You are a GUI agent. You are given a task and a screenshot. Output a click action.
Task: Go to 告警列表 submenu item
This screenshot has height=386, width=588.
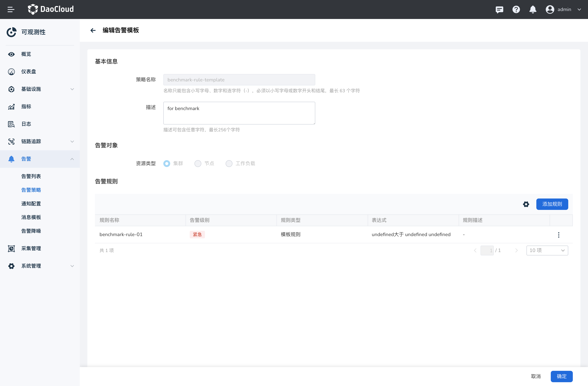(31, 176)
